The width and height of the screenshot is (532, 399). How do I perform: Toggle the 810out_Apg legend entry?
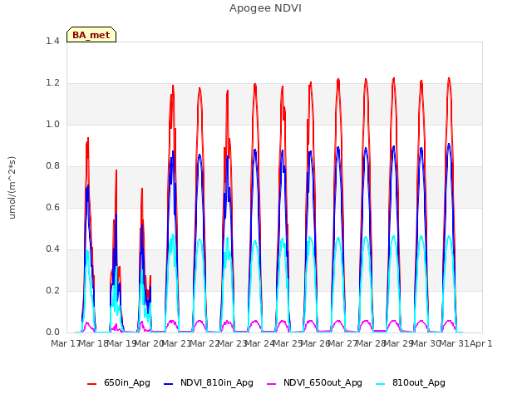click(411, 383)
